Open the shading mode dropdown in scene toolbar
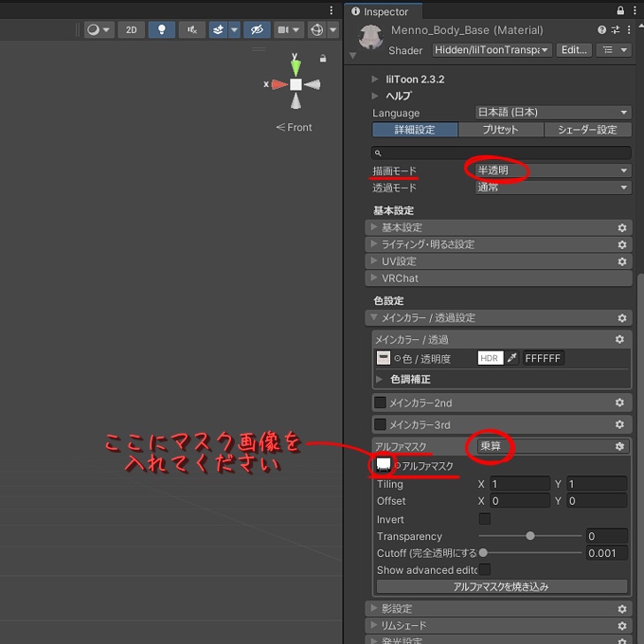 pos(99,29)
